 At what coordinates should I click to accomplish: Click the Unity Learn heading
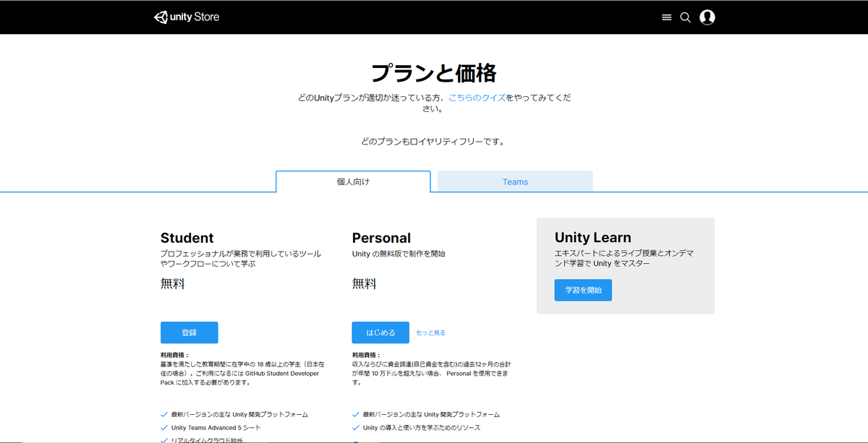pos(593,237)
